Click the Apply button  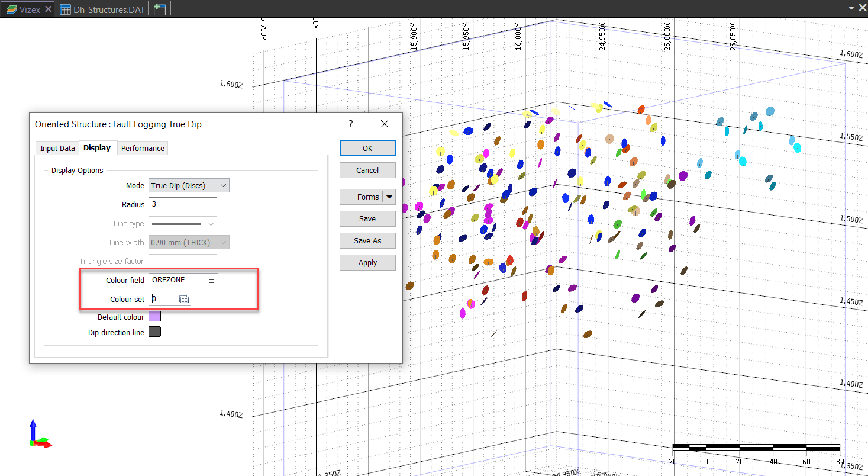pos(367,263)
